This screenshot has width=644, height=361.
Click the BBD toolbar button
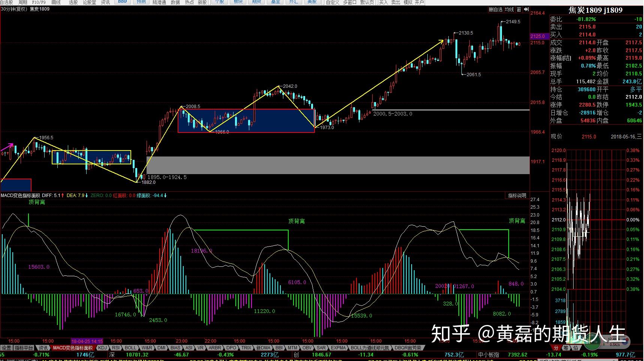click(123, 2)
